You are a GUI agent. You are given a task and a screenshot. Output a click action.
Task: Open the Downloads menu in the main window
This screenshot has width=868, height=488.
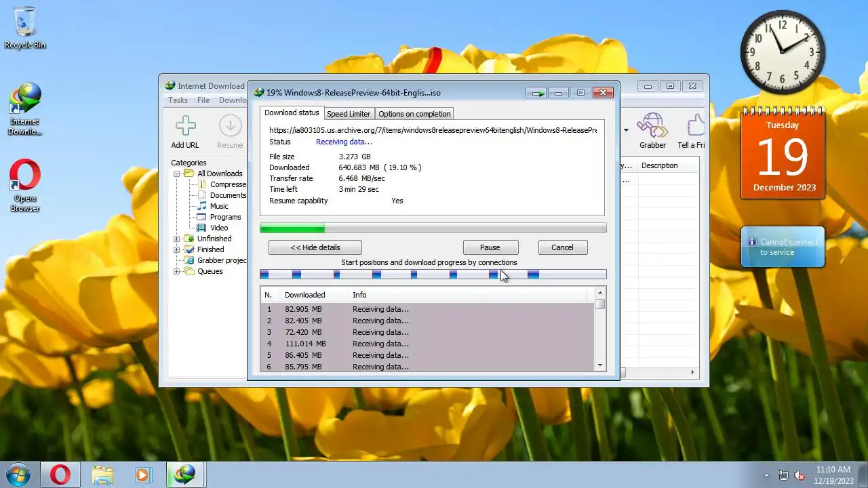click(233, 100)
